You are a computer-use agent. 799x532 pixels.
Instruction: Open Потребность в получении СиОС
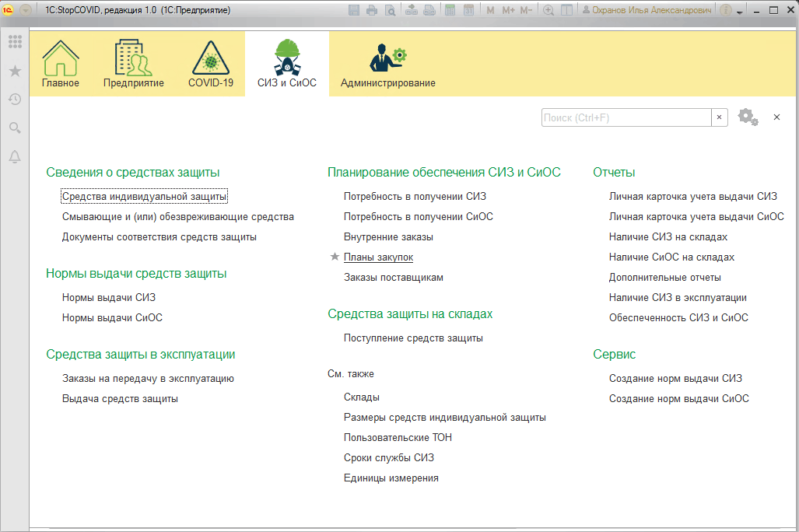point(419,216)
